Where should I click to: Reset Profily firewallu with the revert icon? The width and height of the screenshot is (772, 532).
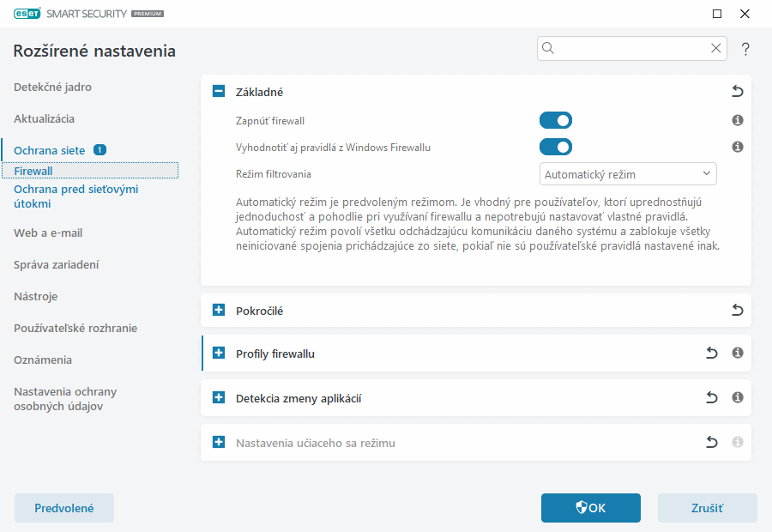click(x=711, y=353)
